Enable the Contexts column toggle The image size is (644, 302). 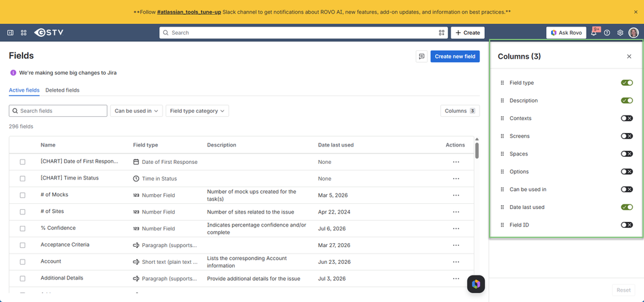tap(627, 118)
